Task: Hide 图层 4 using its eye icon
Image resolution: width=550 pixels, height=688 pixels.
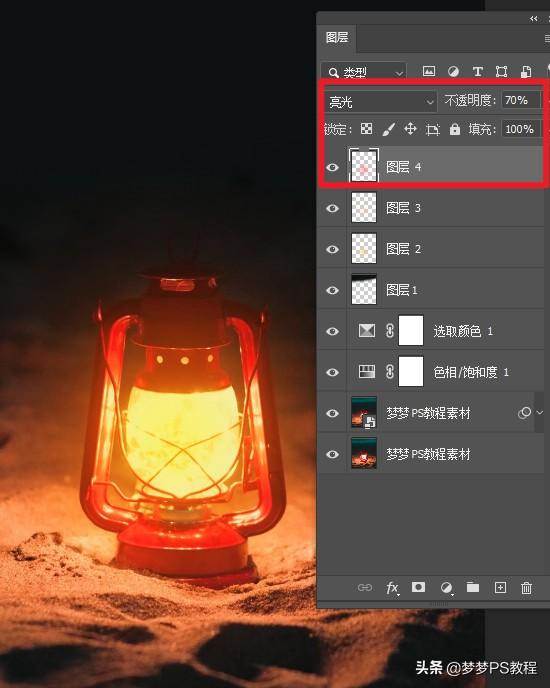Action: [x=332, y=167]
